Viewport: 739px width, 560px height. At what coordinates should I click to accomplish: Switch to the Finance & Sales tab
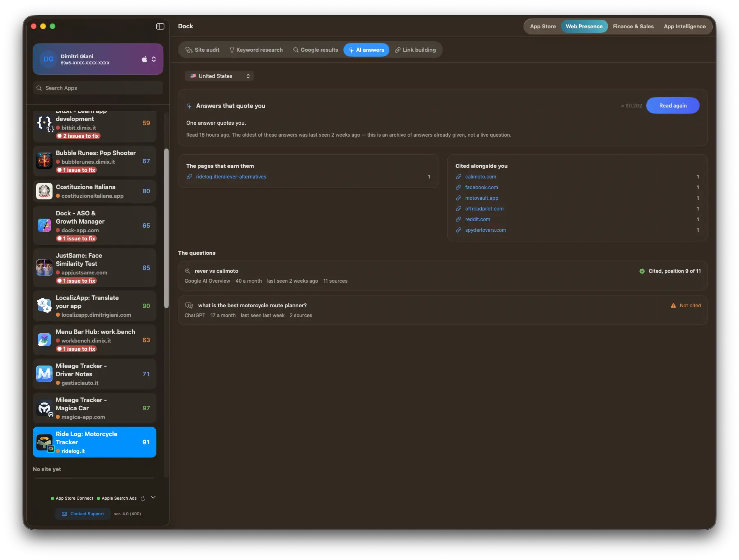[633, 26]
